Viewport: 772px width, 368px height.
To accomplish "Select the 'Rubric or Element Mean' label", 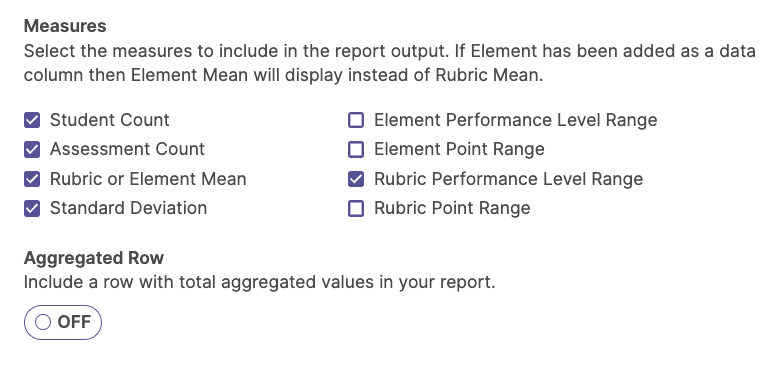I will 148,179.
